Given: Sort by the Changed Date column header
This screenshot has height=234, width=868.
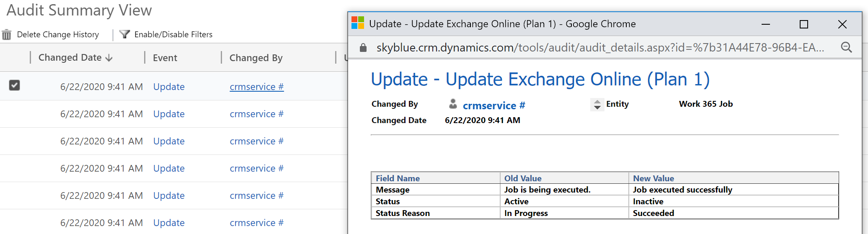Looking at the screenshot, I should [75, 57].
